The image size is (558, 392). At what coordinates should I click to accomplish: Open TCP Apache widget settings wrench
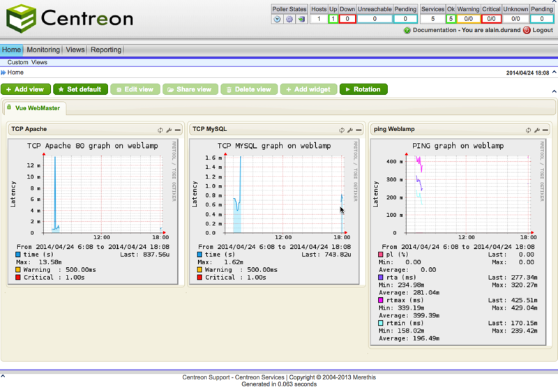point(169,130)
